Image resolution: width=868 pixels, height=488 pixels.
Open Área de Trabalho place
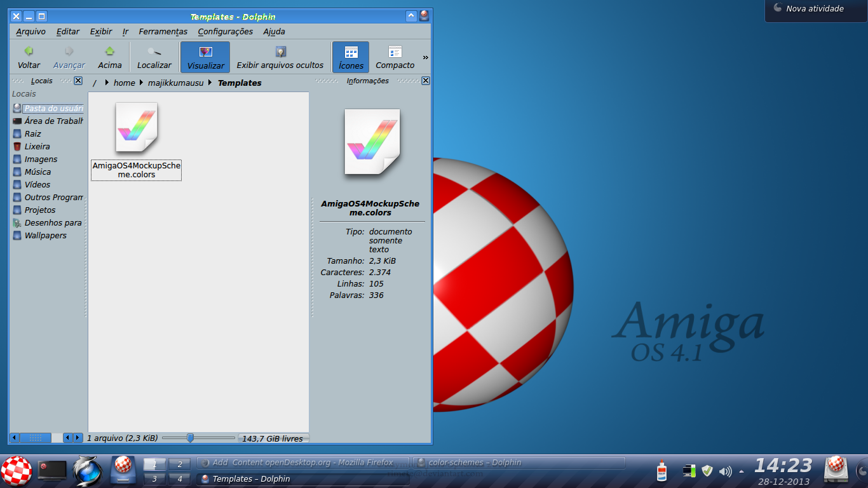[48, 121]
